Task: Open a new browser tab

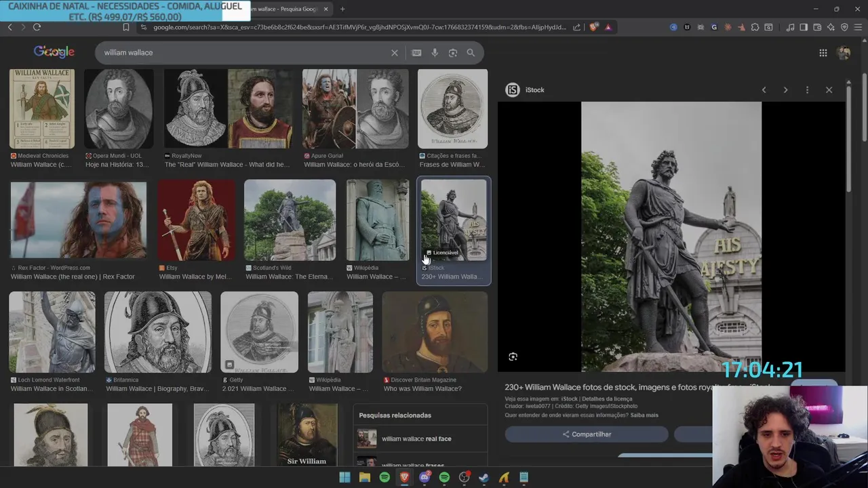Action: click(342, 9)
